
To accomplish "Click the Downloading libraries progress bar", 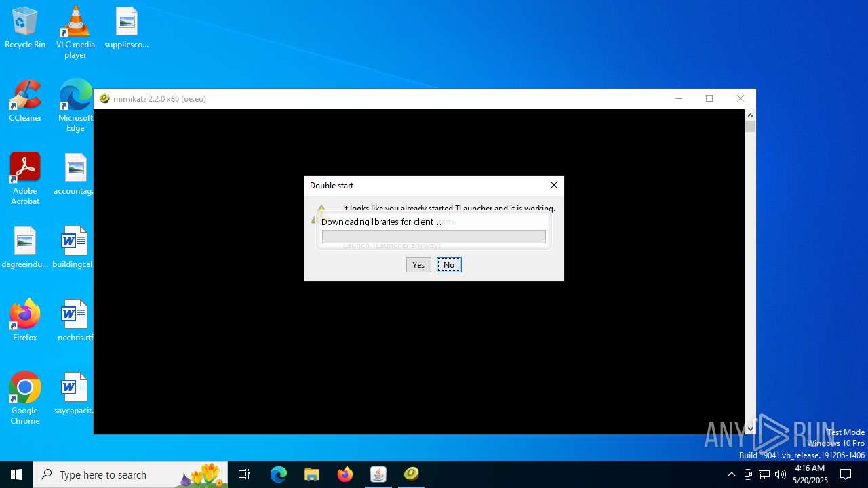I will pos(434,237).
